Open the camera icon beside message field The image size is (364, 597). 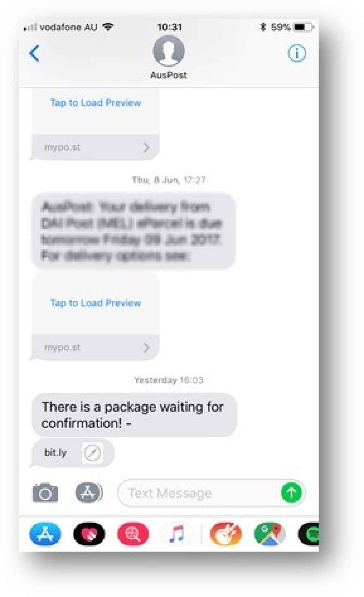pos(45,493)
